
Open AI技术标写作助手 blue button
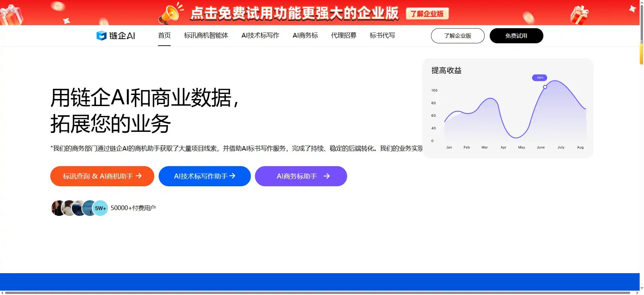pyautogui.click(x=205, y=176)
